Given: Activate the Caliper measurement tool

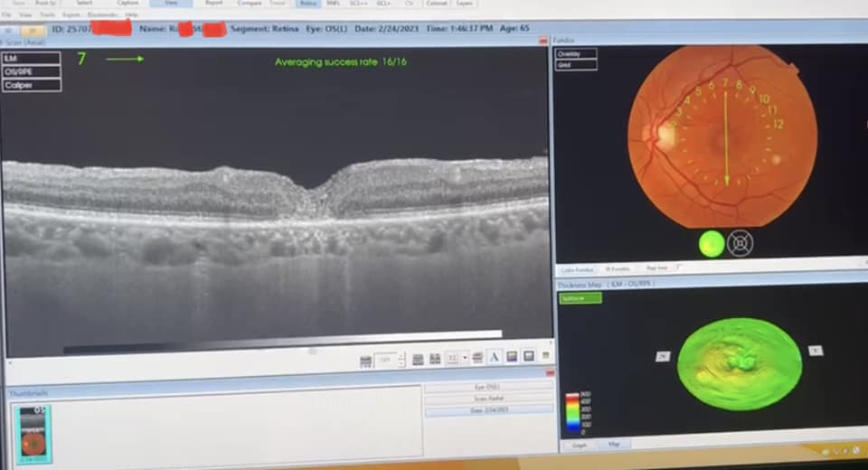Looking at the screenshot, I should (x=32, y=85).
